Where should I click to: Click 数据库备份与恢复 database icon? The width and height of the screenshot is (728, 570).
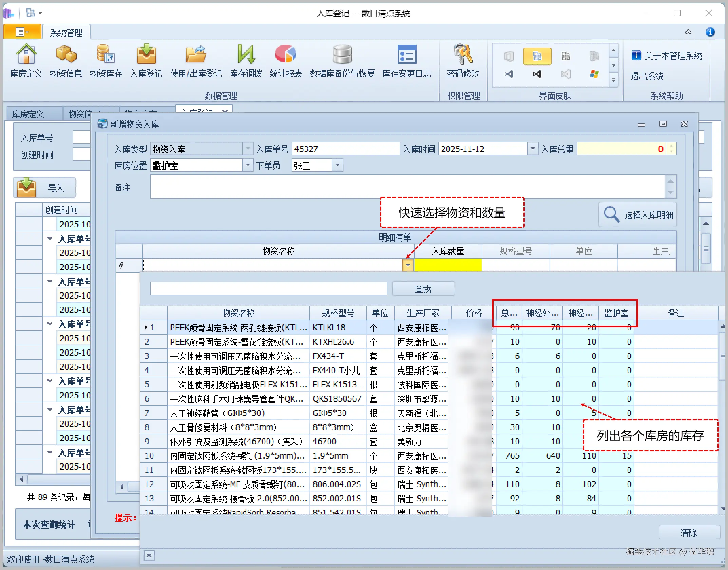[x=342, y=55]
